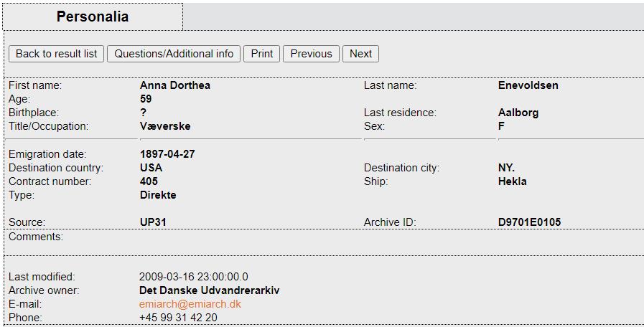Viewport: 644px width, 327px height.
Task: Select the Personalia tab
Action: [93, 16]
